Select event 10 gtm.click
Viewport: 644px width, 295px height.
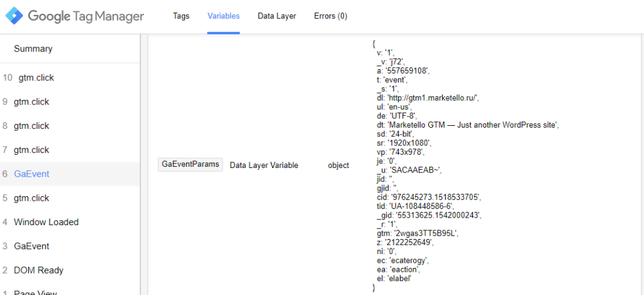36,78
